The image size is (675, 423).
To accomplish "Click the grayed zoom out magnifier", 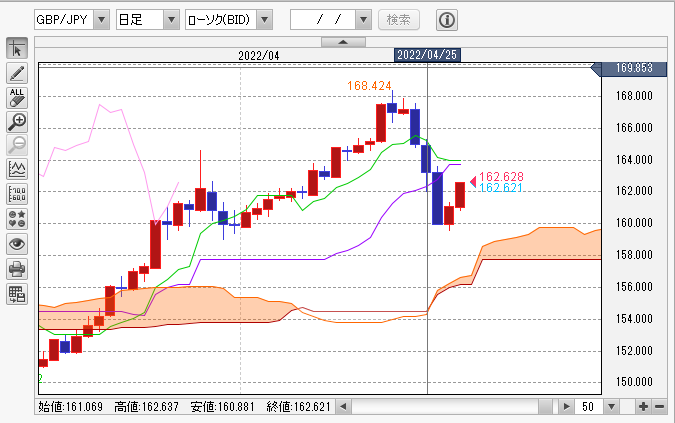I will click(x=17, y=145).
